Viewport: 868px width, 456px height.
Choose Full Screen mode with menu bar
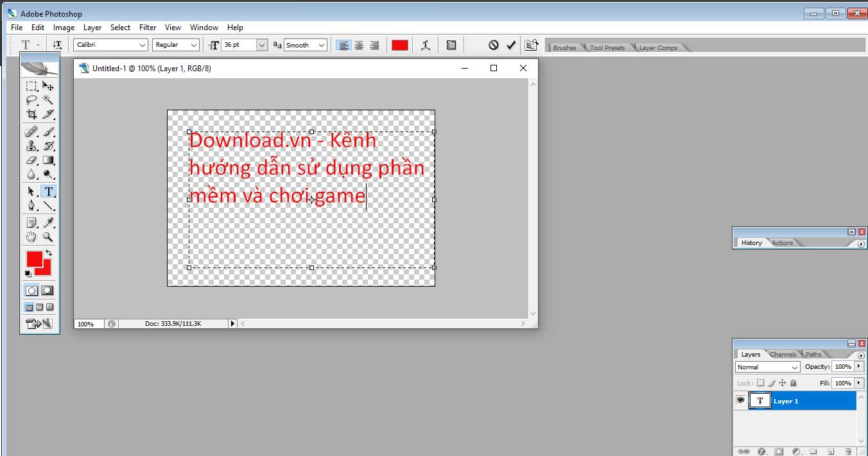point(40,307)
